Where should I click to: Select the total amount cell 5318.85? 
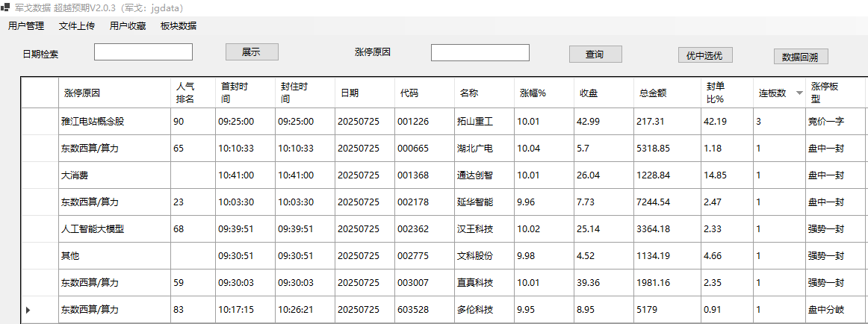[666, 148]
